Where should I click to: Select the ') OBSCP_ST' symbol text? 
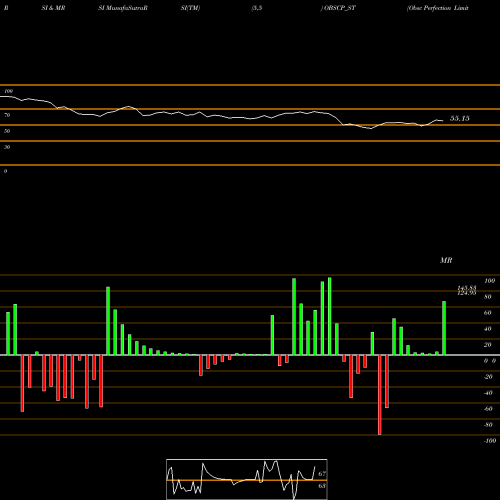tap(338, 8)
